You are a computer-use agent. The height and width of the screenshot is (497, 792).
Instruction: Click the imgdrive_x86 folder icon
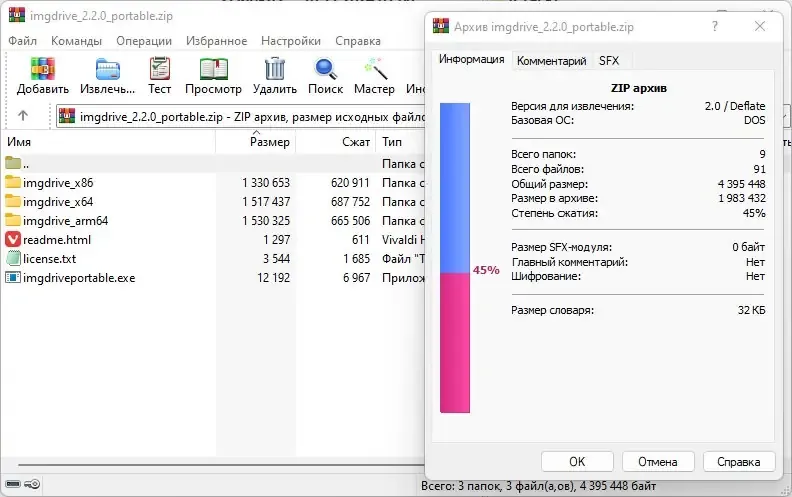pyautogui.click(x=13, y=182)
